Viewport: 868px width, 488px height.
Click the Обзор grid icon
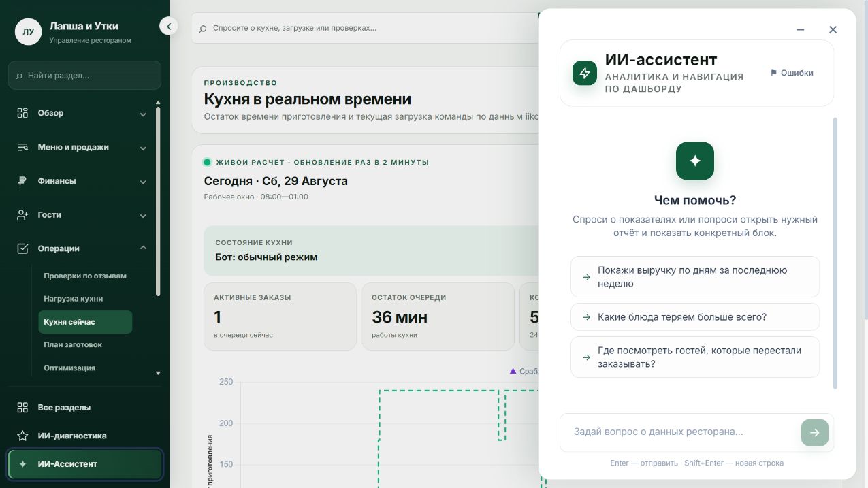tap(22, 113)
